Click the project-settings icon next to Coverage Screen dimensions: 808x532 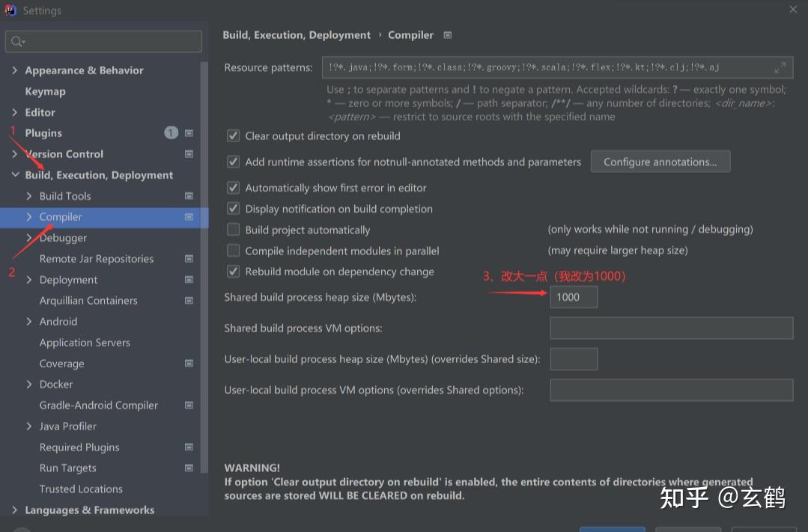tap(189, 364)
